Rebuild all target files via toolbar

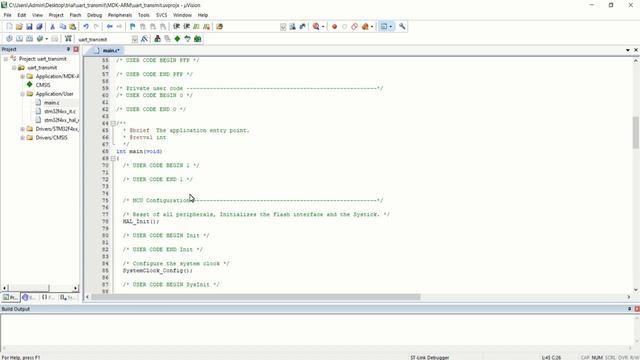pos(29,39)
